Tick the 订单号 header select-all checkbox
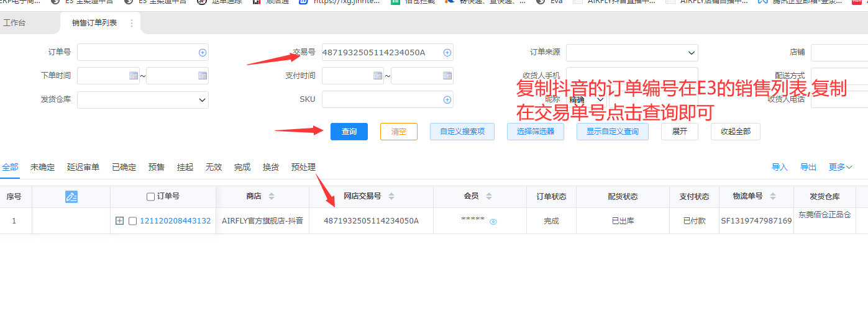 click(150, 197)
